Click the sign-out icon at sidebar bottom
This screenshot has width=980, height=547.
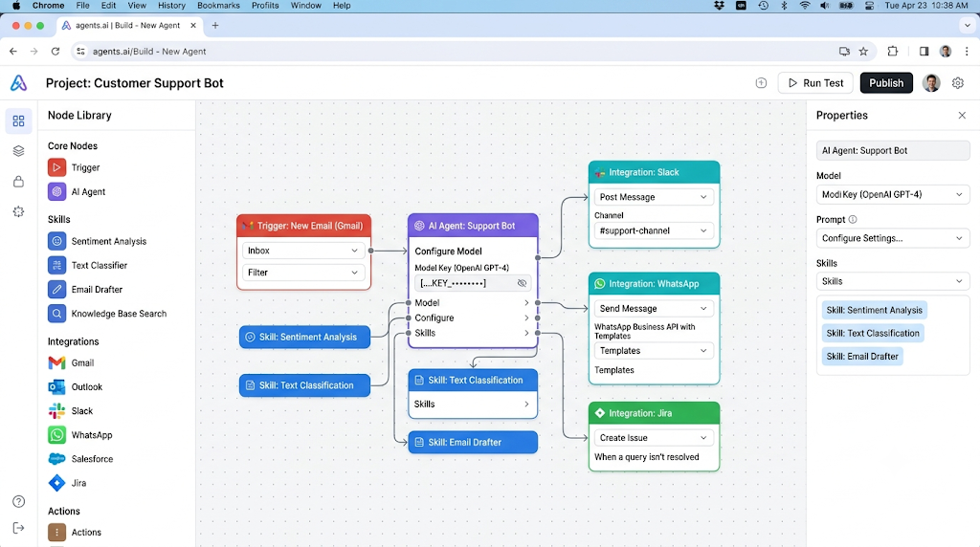[19, 528]
